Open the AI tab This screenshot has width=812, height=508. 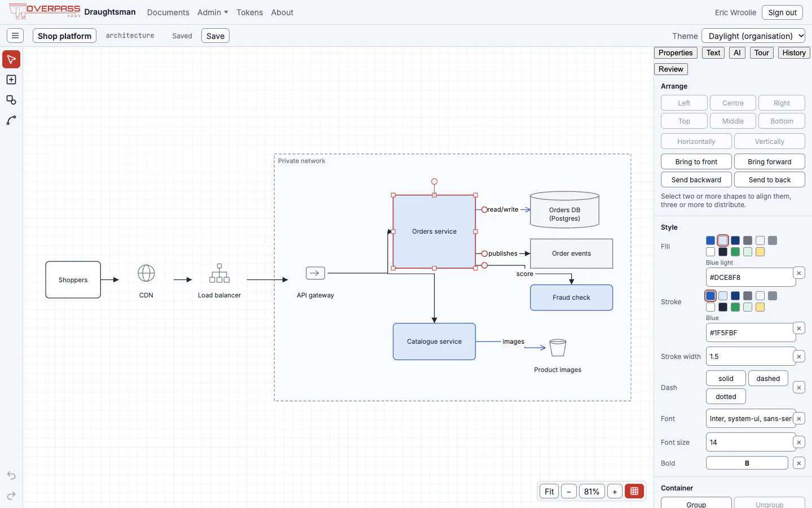tap(737, 52)
